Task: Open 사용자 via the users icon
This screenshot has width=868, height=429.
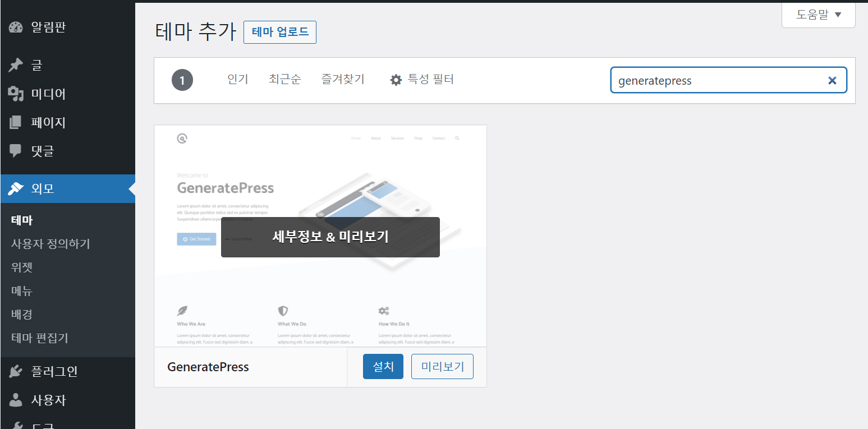Action: point(16,400)
